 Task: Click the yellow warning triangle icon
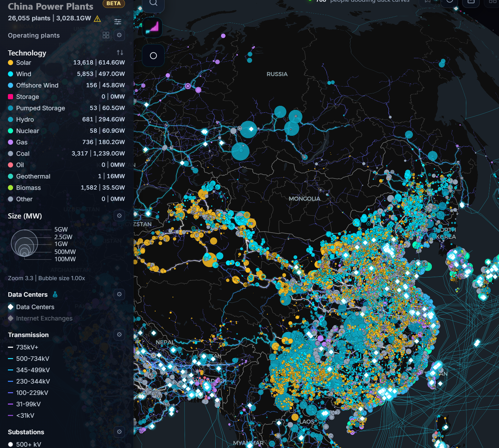97,19
